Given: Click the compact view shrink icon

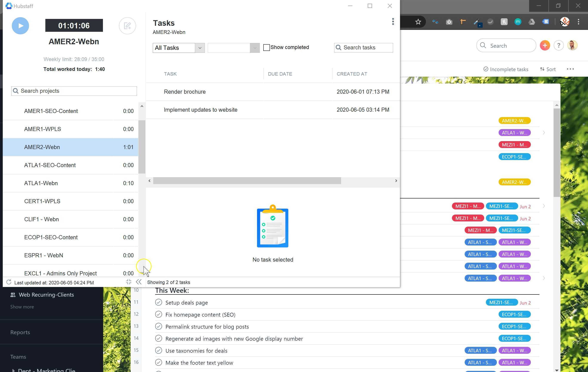Looking at the screenshot, I should tap(129, 282).
